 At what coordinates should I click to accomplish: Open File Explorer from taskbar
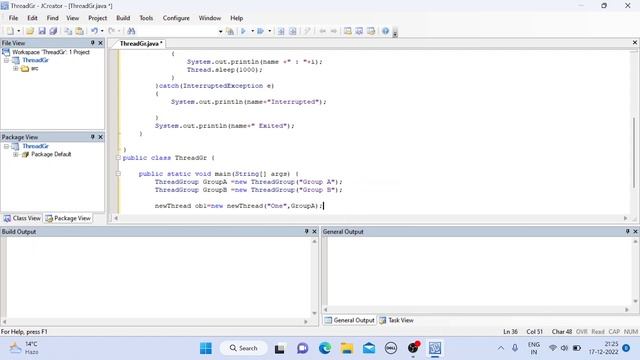347,348
